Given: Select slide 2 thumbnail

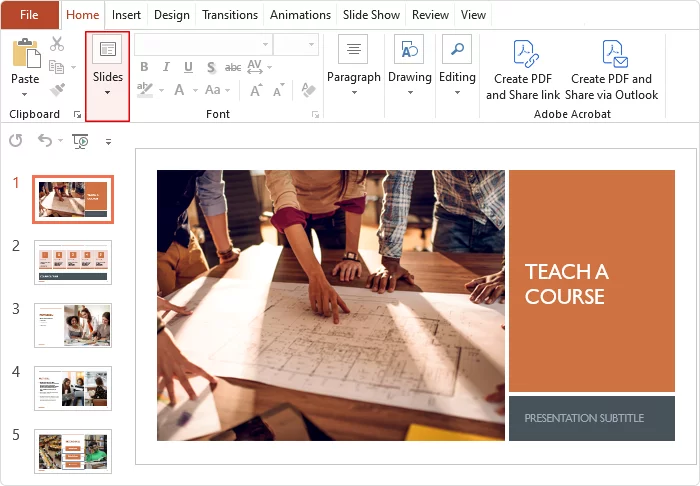Looking at the screenshot, I should pos(73,262).
